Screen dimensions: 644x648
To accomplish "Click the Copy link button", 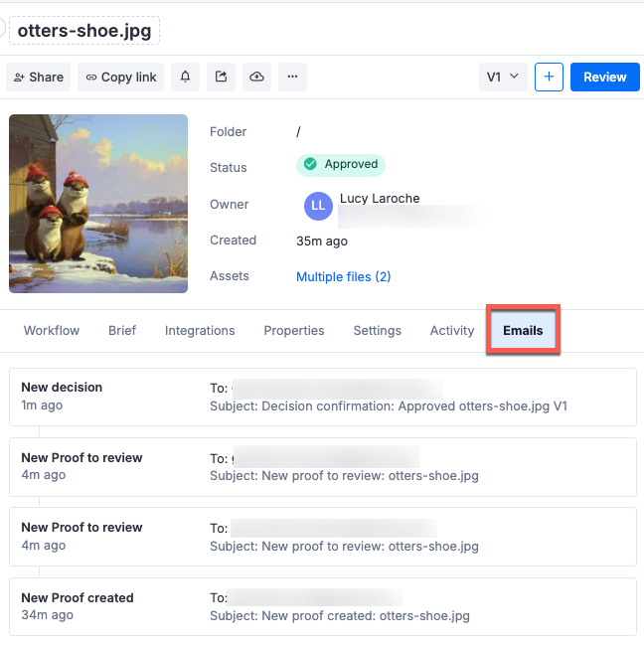I will [121, 78].
